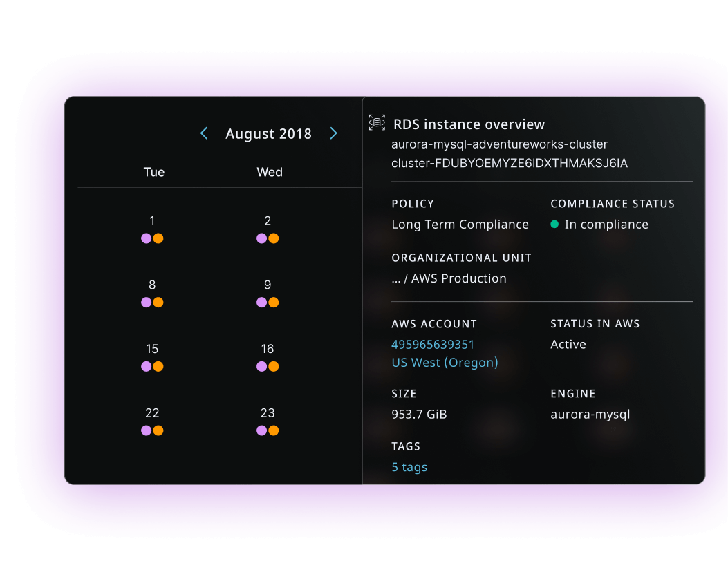Select August 15 on calendar

pos(152,349)
